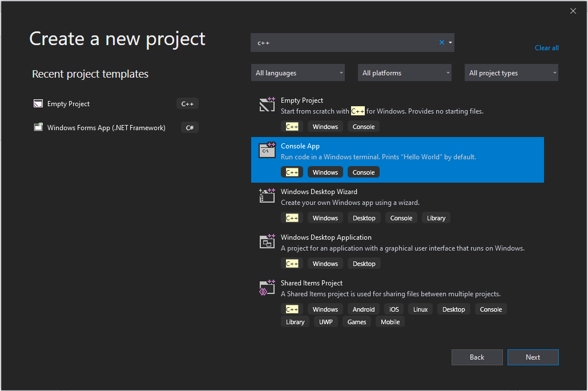Click the Shared Items Project icon
This screenshot has width=588, height=391.
(267, 287)
